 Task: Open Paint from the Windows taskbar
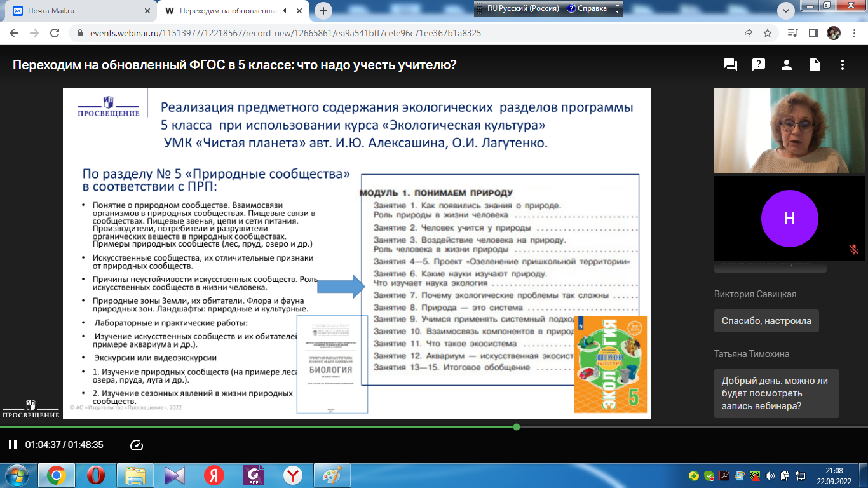point(332,475)
